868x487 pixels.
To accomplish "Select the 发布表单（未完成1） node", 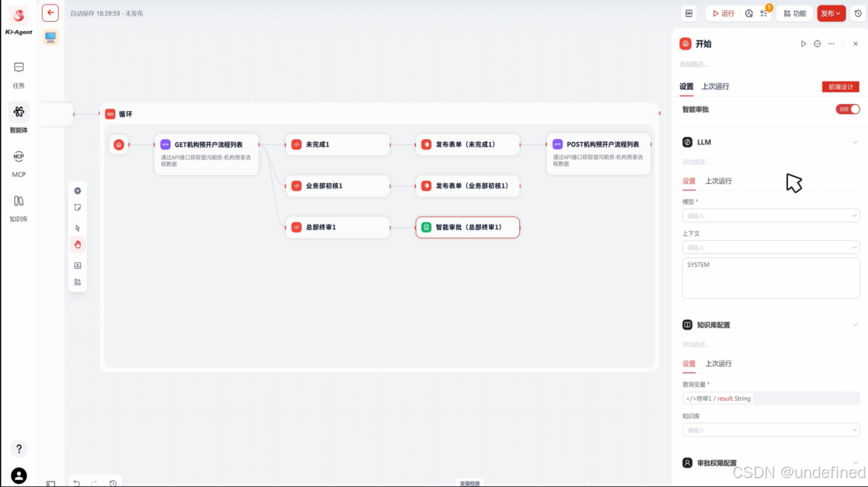I will [x=468, y=145].
